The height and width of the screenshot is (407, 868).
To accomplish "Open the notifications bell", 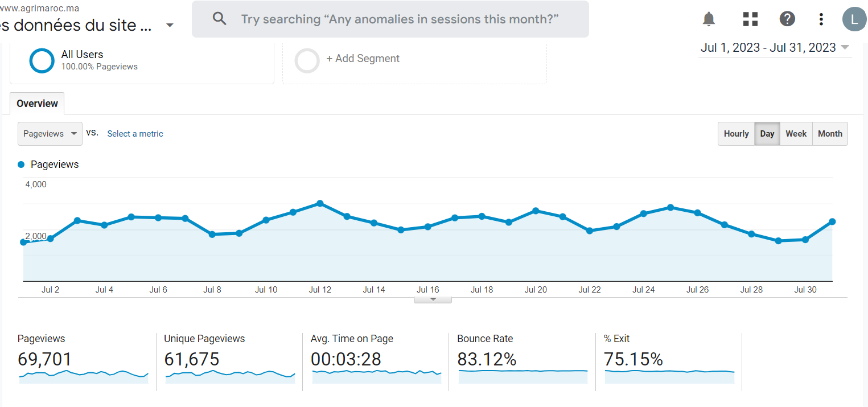I will click(x=709, y=19).
